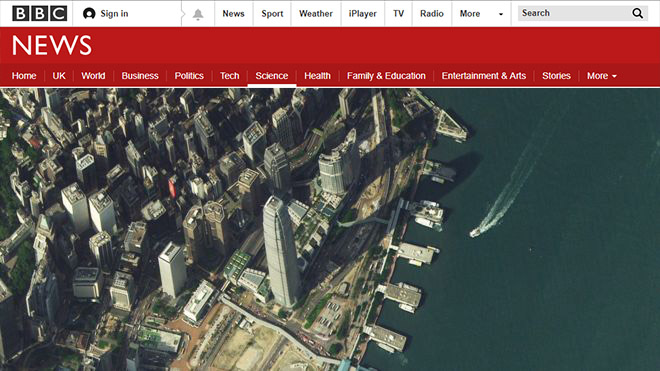
Task: Open the Sign in link
Action: (x=114, y=13)
